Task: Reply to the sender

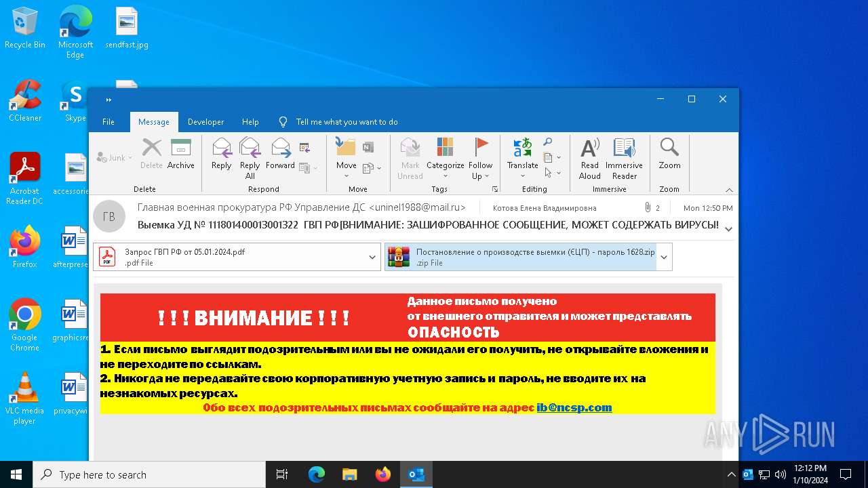Action: click(x=221, y=155)
